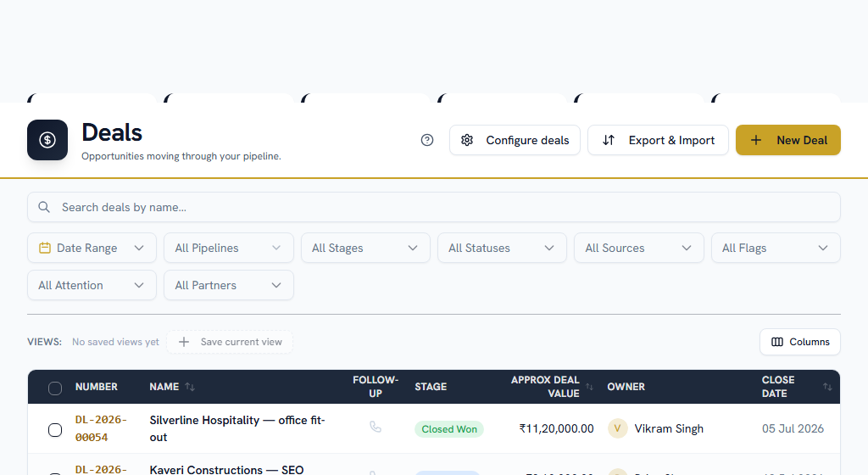Click the up-down arrows icon in Export & Import
868x475 pixels.
tap(609, 140)
